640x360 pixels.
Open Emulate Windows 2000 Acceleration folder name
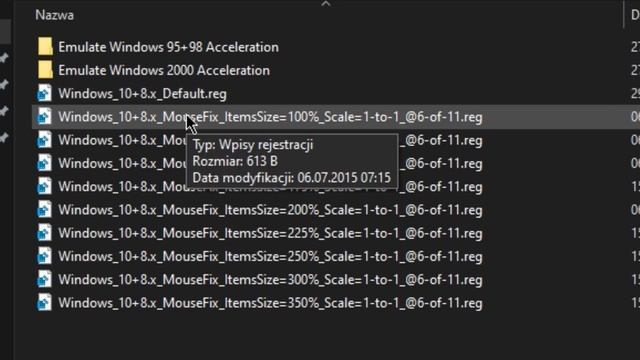tap(164, 70)
